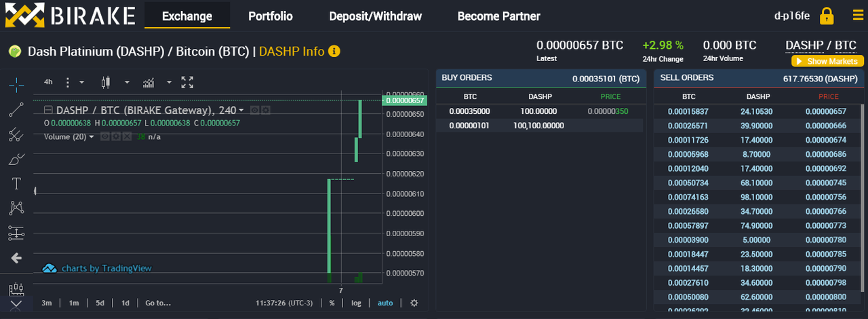Open the hamburger menu
Screen dimensions: 868x319
[858, 15]
